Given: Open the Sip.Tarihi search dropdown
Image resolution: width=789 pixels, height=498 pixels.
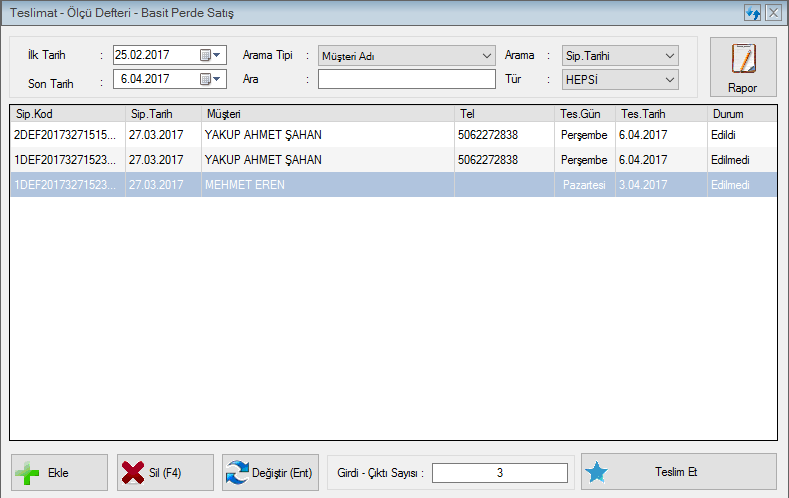Looking at the screenshot, I should 669,55.
